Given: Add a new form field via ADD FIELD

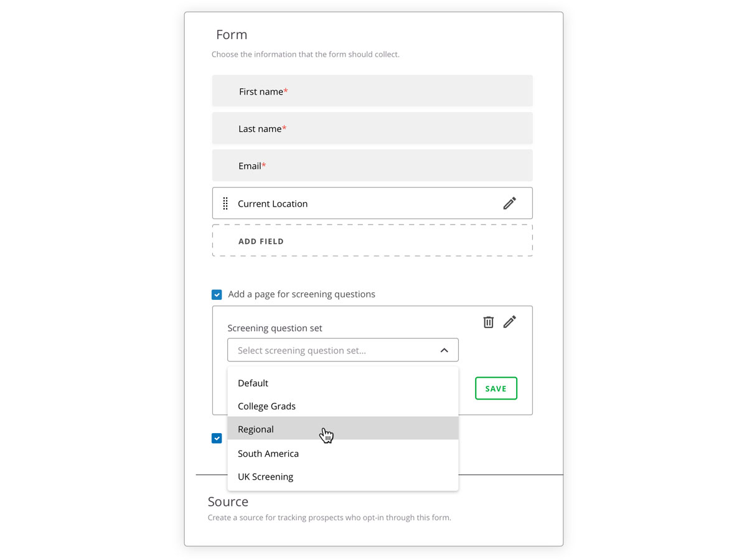Looking at the screenshot, I should pos(372,241).
